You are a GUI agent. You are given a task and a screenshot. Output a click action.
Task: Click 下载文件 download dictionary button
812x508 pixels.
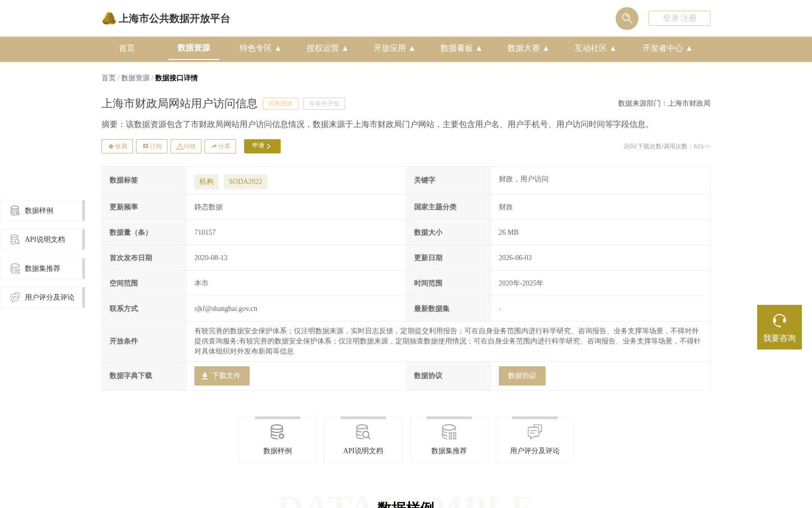tap(222, 376)
